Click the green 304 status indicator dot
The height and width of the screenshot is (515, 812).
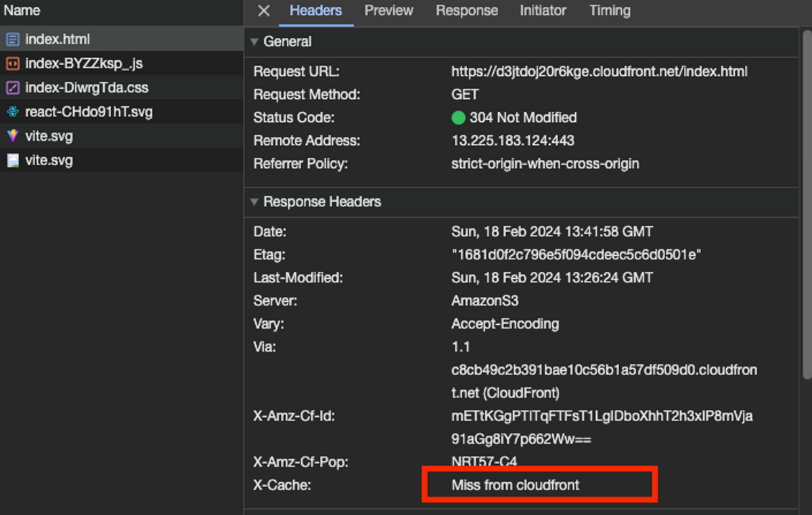[458, 118]
